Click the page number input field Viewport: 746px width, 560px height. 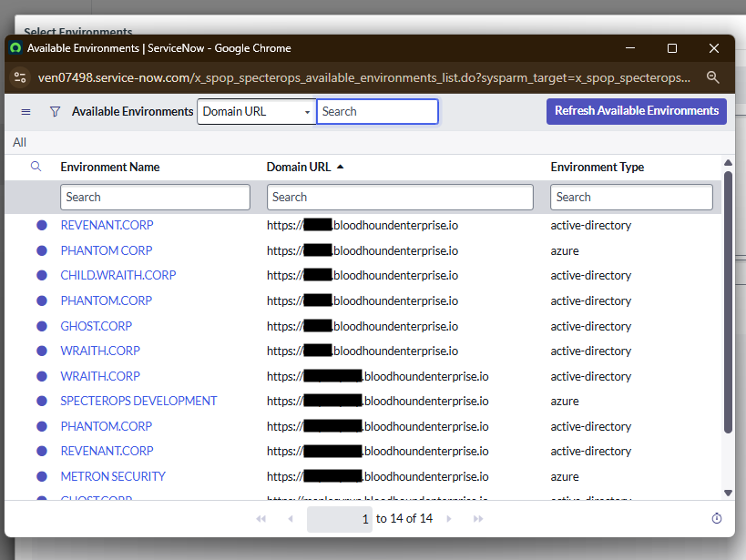340,519
